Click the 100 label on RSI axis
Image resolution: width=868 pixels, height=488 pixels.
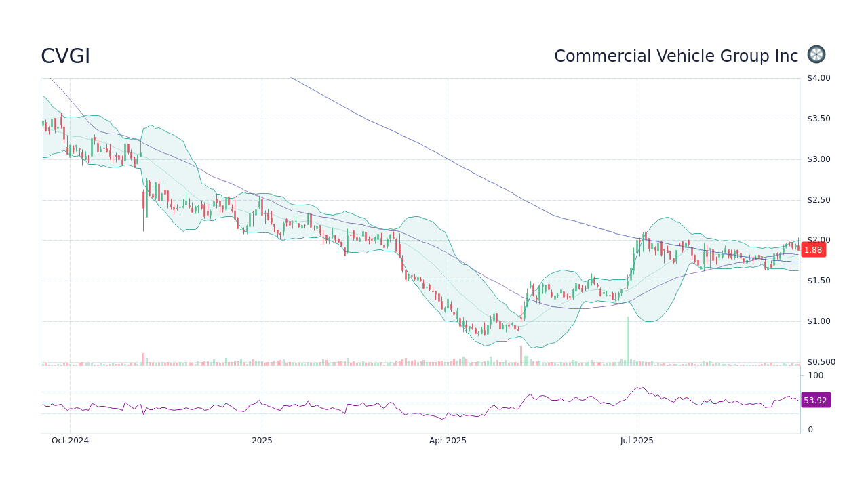coord(815,375)
